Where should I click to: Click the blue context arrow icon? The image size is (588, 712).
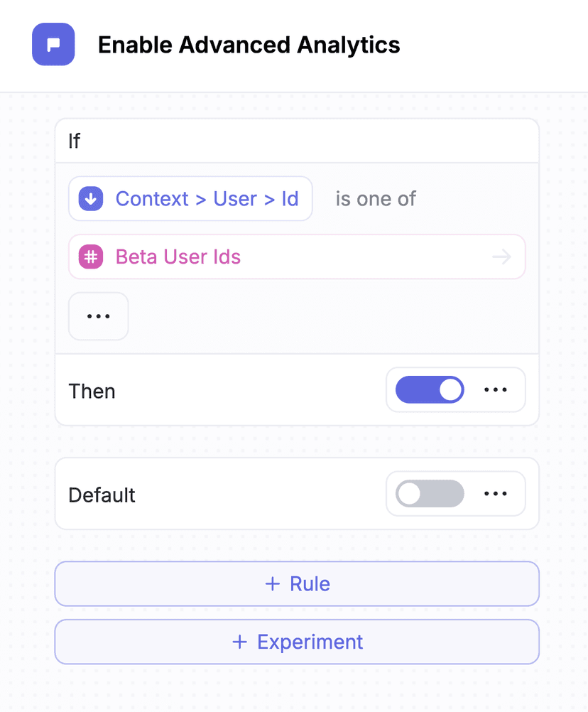[90, 199]
